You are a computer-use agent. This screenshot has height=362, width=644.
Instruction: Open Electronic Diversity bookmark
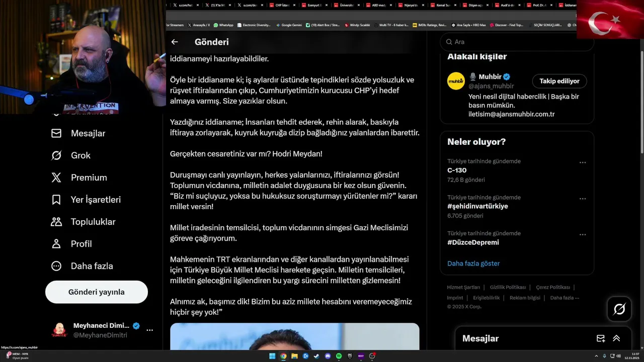pos(254,25)
